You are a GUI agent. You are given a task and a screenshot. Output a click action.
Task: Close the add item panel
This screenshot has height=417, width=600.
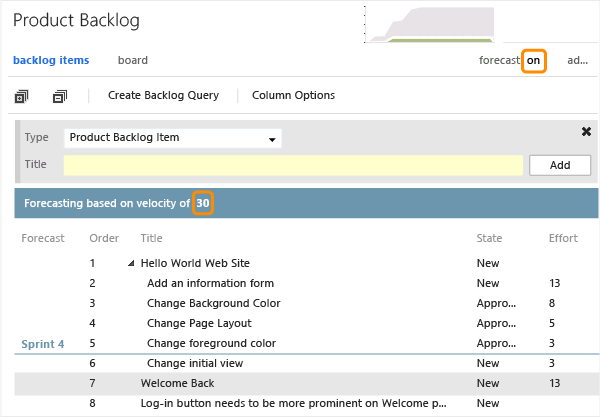(586, 132)
